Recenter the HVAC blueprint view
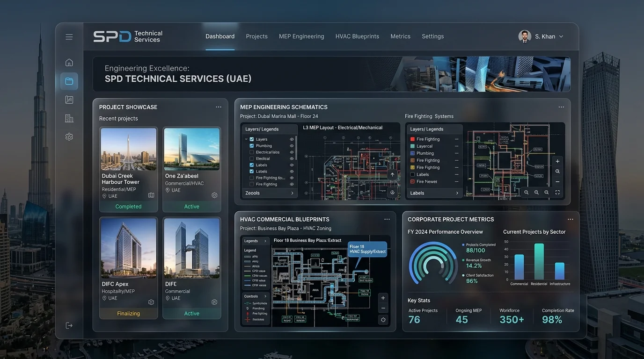The width and height of the screenshot is (644, 359). (x=383, y=320)
